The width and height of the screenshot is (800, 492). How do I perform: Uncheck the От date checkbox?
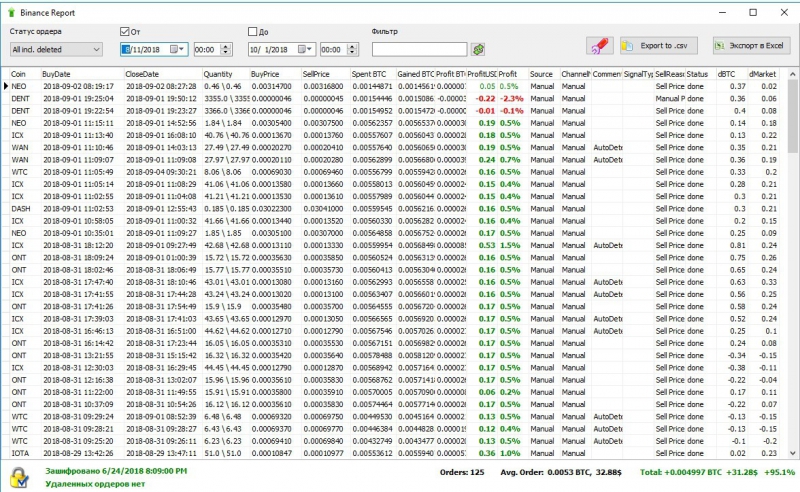tap(124, 32)
